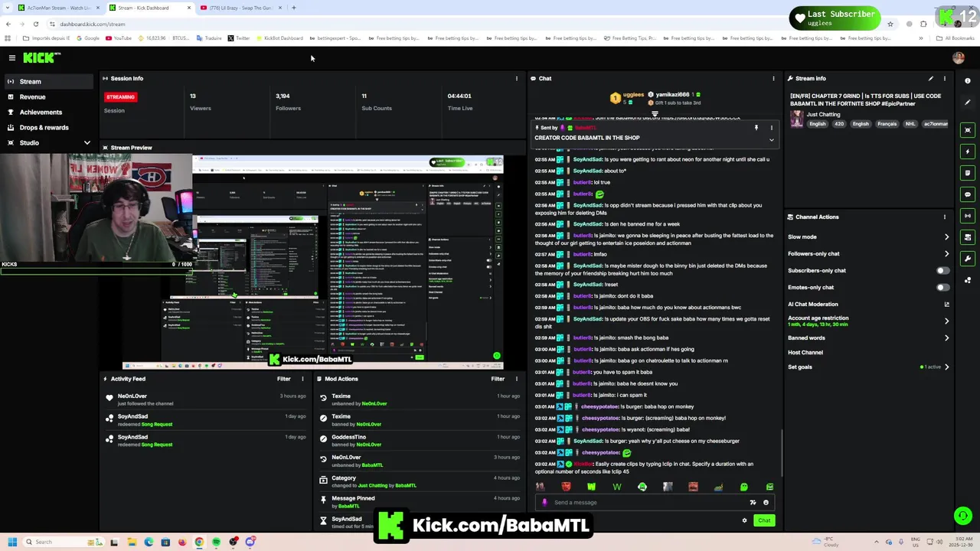Expand Banned words settings
The image size is (980, 551).
[946, 337]
